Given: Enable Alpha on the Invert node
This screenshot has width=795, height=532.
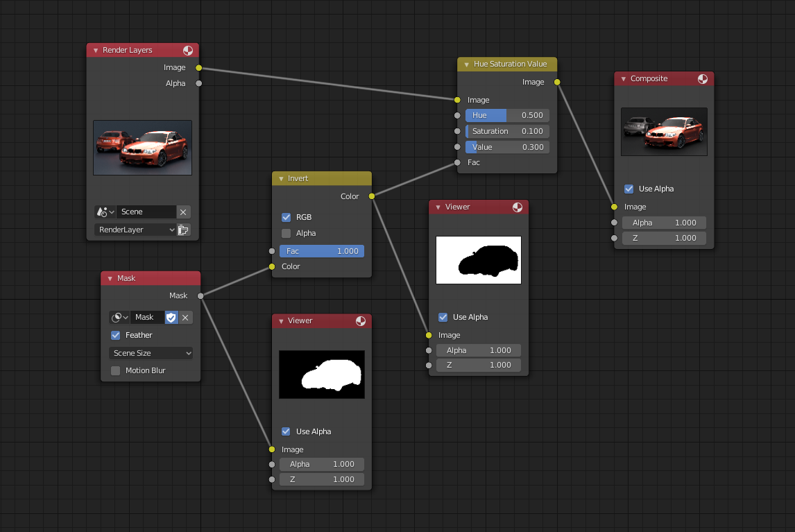Looking at the screenshot, I should point(286,233).
